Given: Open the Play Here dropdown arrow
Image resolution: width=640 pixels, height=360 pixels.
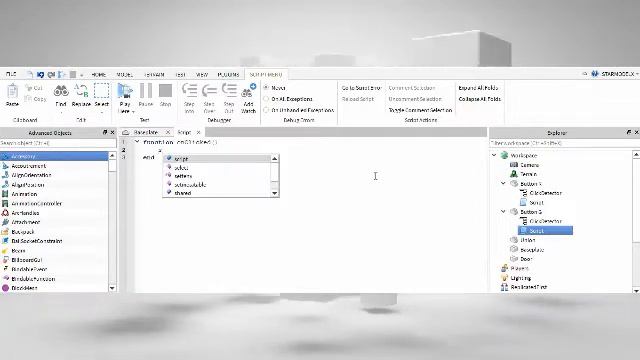Looking at the screenshot, I should coord(133,111).
